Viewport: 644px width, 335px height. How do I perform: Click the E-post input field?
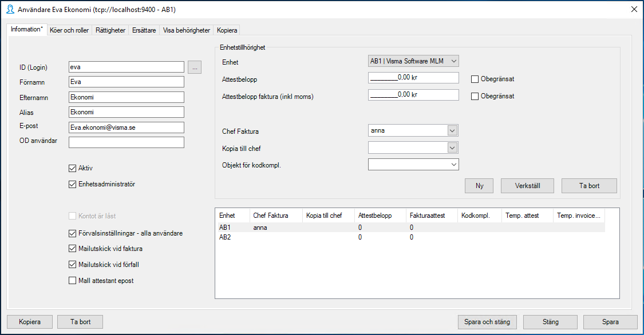point(126,126)
